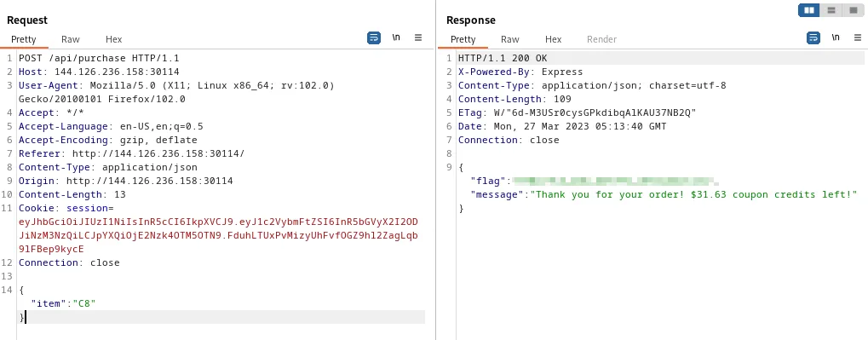
Task: Click the Gecko/20100101 Firefox/102.0 line
Action: [x=102, y=99]
